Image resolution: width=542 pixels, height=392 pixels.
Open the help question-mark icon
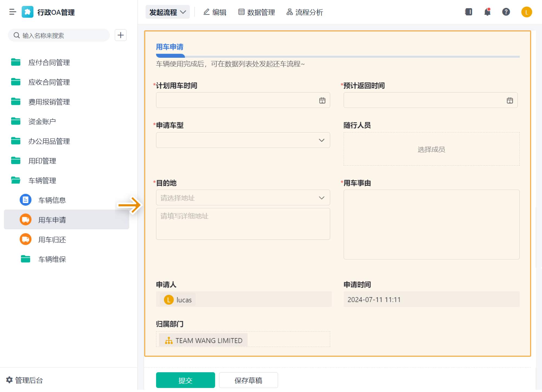(506, 12)
